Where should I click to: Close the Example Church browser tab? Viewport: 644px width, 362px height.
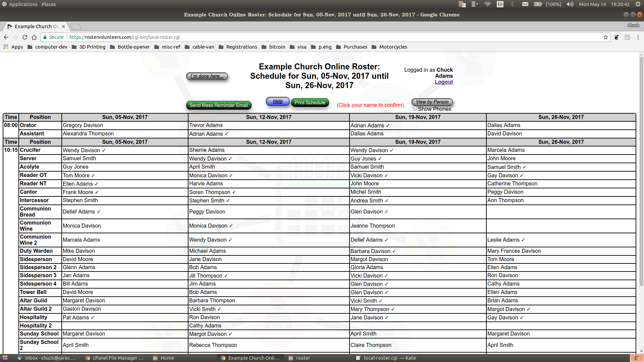[x=63, y=26]
